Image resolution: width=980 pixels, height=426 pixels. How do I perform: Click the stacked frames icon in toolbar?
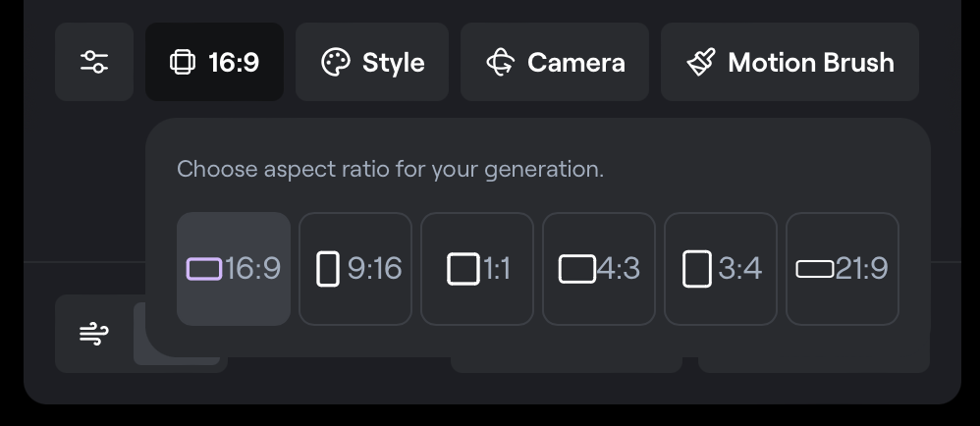pos(182,63)
